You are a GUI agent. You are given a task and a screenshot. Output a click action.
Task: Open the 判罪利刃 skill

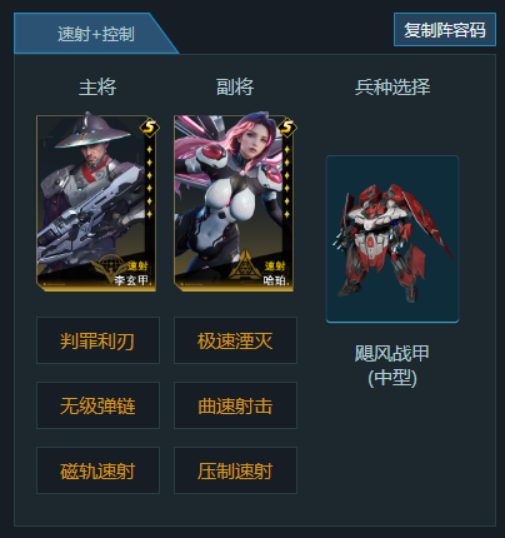click(98, 340)
